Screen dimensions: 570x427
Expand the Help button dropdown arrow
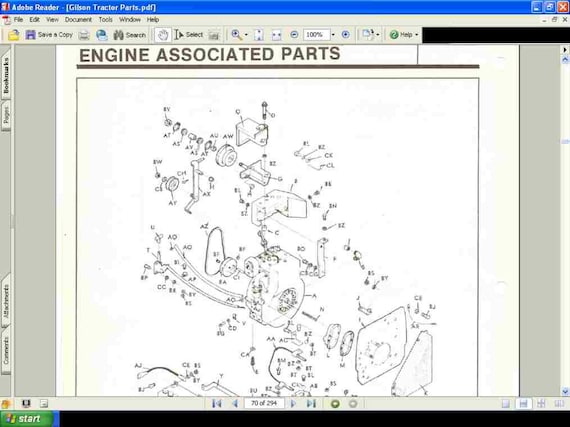[x=417, y=35]
